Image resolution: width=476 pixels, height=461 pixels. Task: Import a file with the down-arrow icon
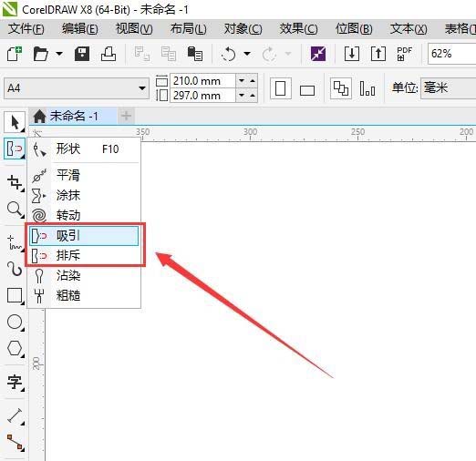coord(352,54)
